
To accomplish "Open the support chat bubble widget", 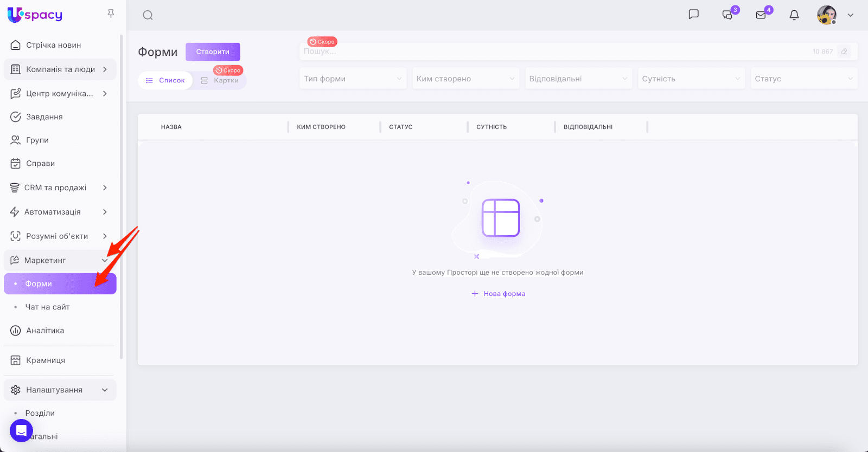I will [x=21, y=431].
